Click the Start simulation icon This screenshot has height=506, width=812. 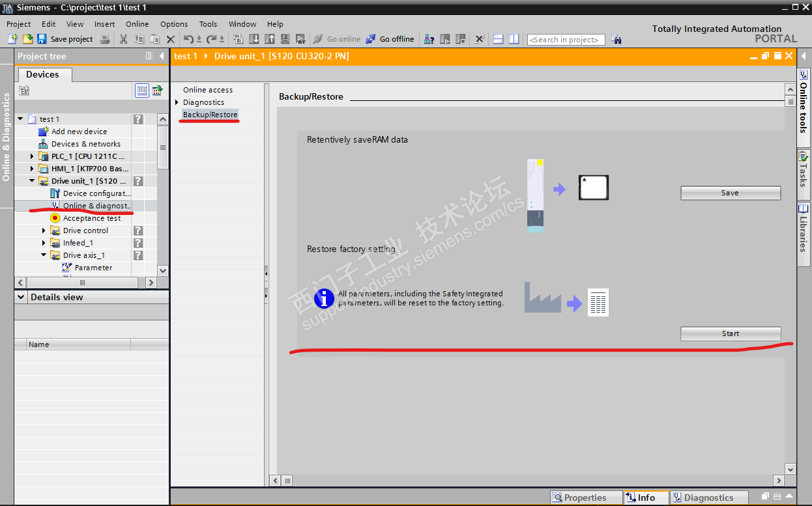point(285,39)
